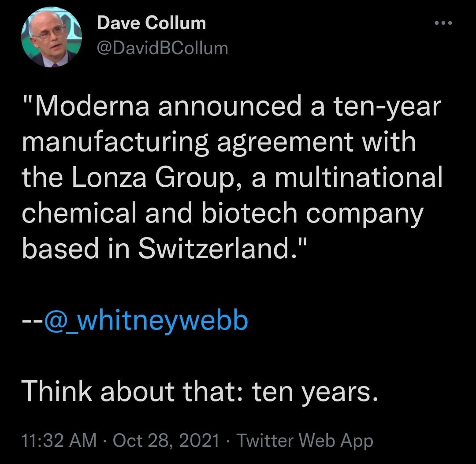This screenshot has width=476, height=464.
Task: Open the @_whitneywebb mention
Action: [x=146, y=321]
